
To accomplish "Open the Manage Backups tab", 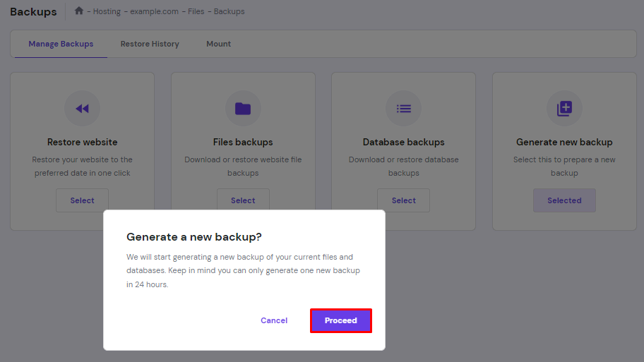I will click(61, 44).
